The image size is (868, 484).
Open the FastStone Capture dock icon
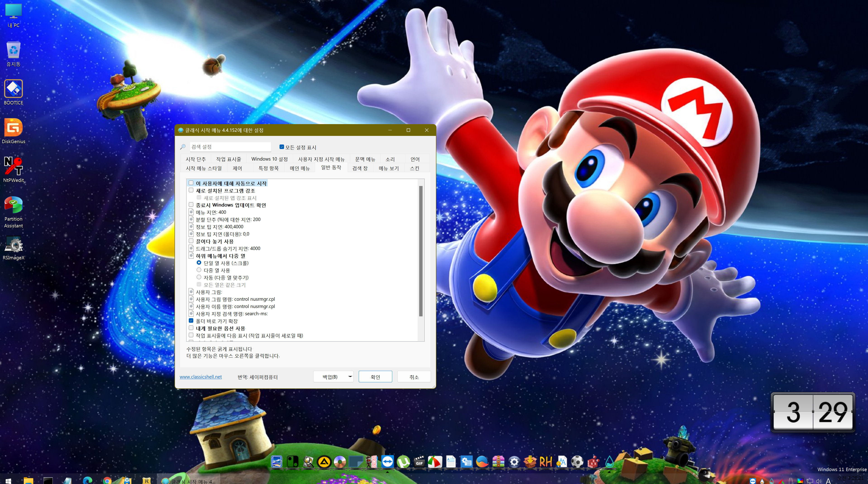coord(435,461)
